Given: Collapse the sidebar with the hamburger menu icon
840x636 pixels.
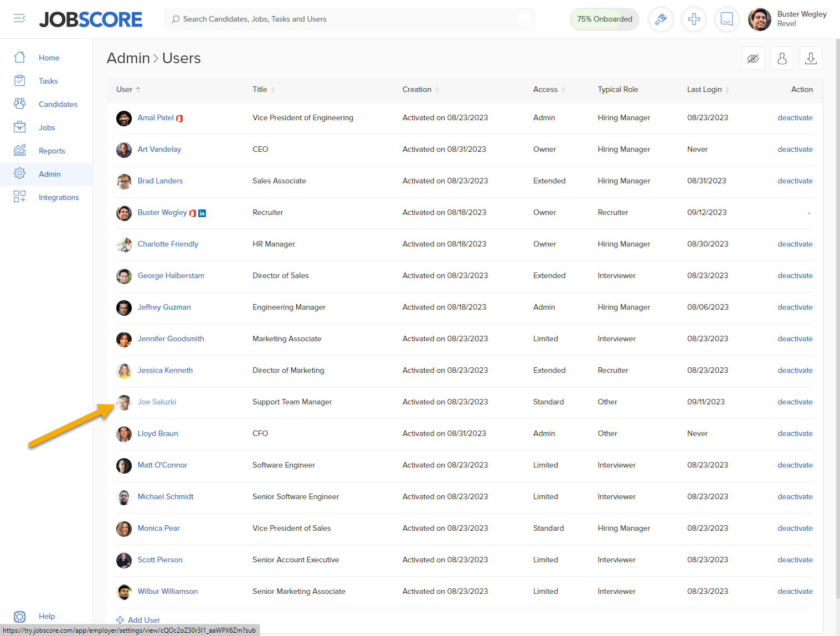Looking at the screenshot, I should tap(19, 19).
